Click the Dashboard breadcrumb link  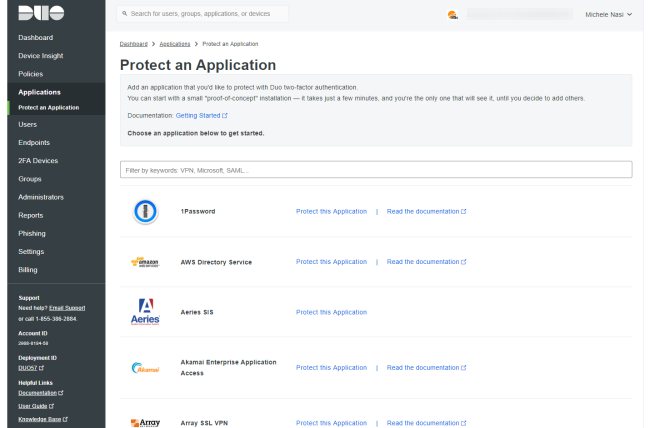click(133, 44)
